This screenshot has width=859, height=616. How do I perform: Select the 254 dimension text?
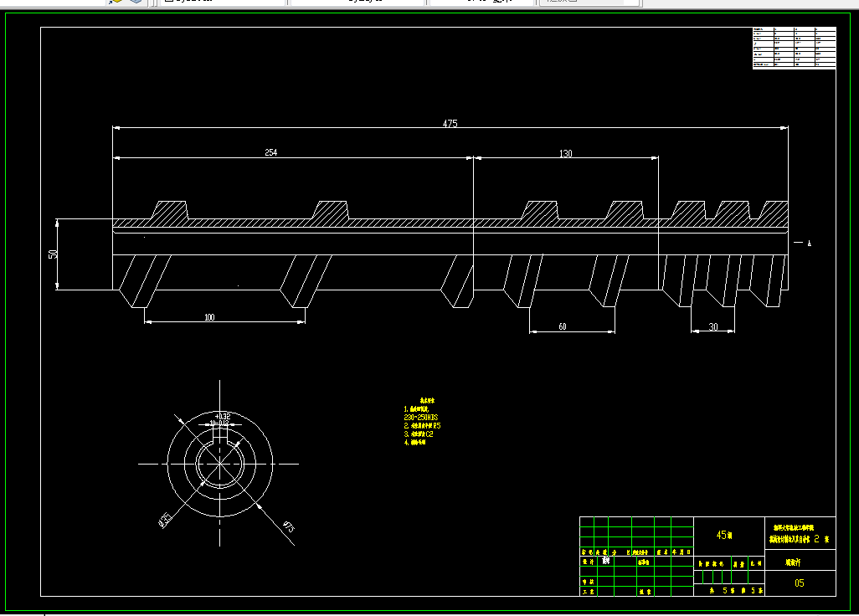(x=270, y=152)
